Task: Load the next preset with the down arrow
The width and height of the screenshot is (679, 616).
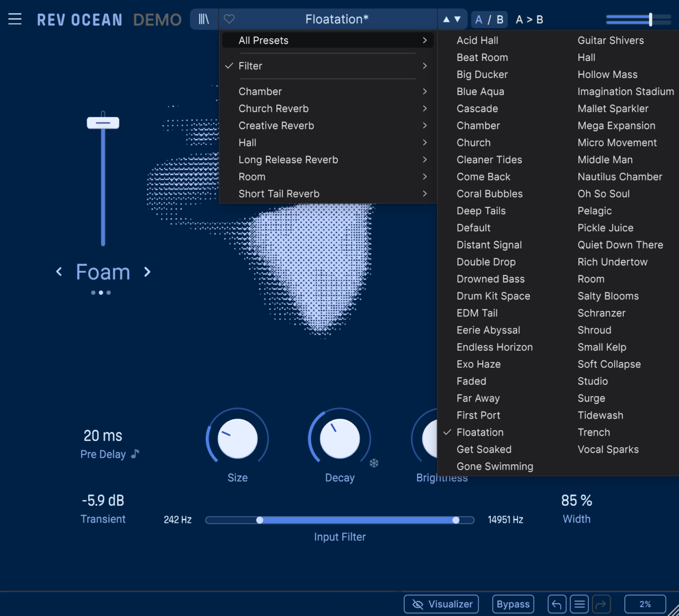Action: pyautogui.click(x=458, y=20)
